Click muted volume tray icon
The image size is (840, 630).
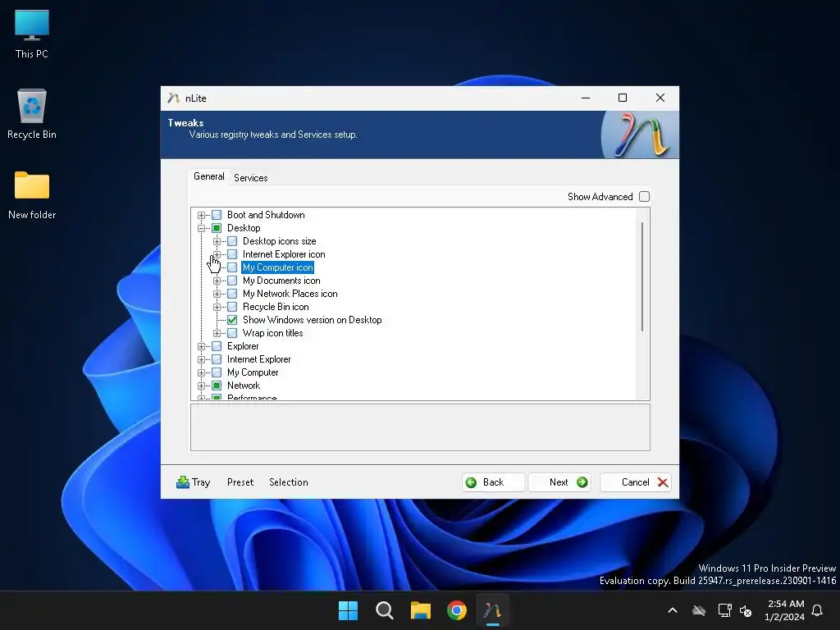pyautogui.click(x=745, y=610)
